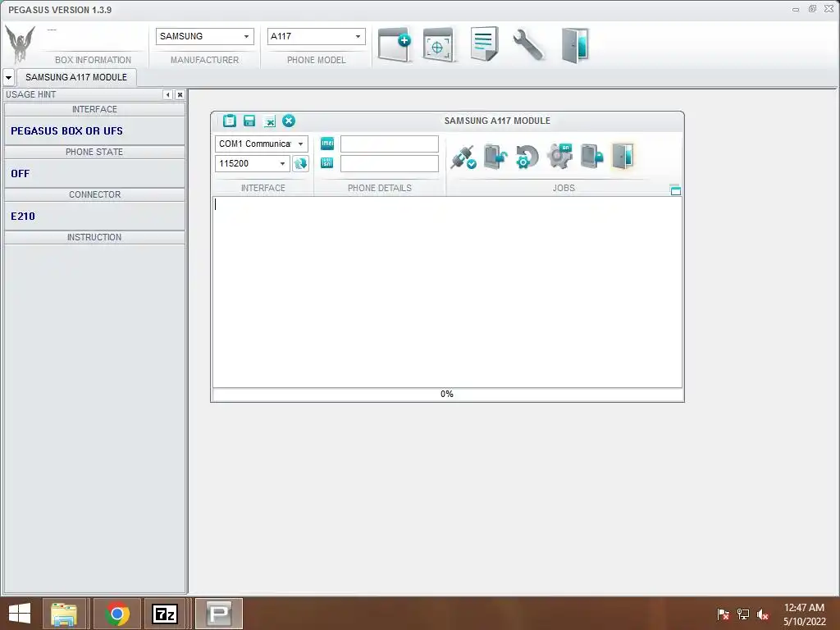This screenshot has height=630, width=840.
Task: Open the document list icon in top toolbar
Action: tap(484, 44)
